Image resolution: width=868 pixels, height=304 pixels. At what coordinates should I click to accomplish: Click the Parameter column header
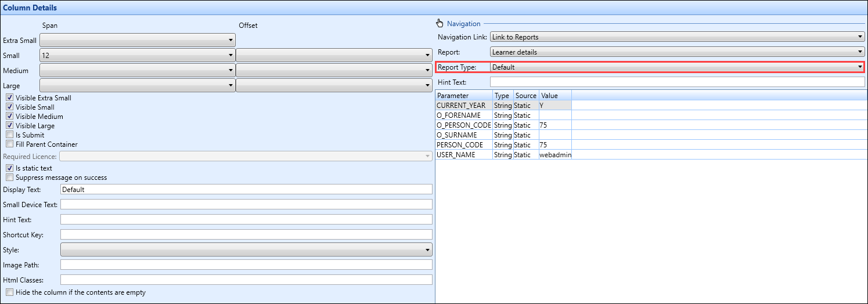[x=464, y=95]
